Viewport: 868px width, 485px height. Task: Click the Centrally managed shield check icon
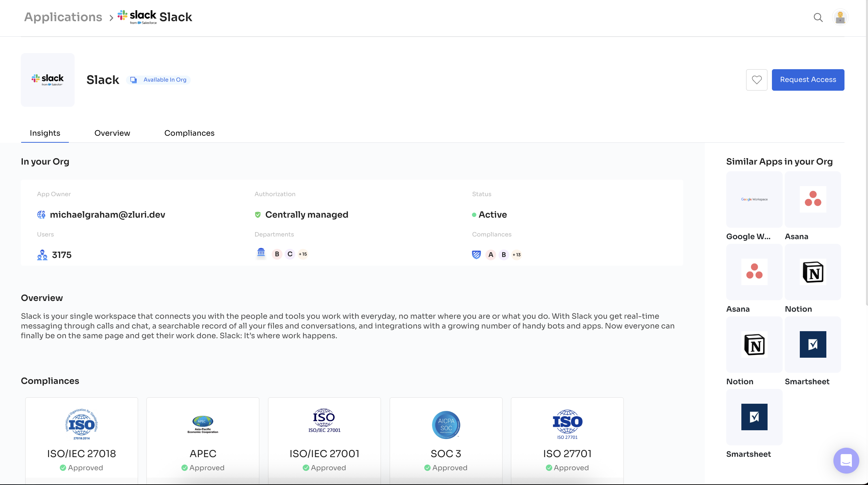258,215
